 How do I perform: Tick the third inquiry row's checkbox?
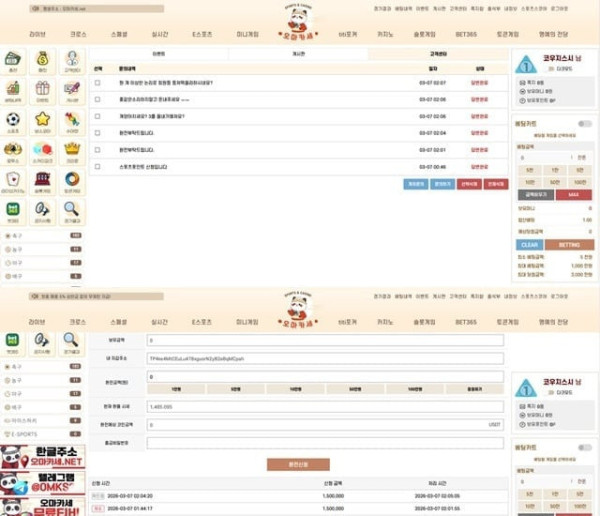point(98,116)
